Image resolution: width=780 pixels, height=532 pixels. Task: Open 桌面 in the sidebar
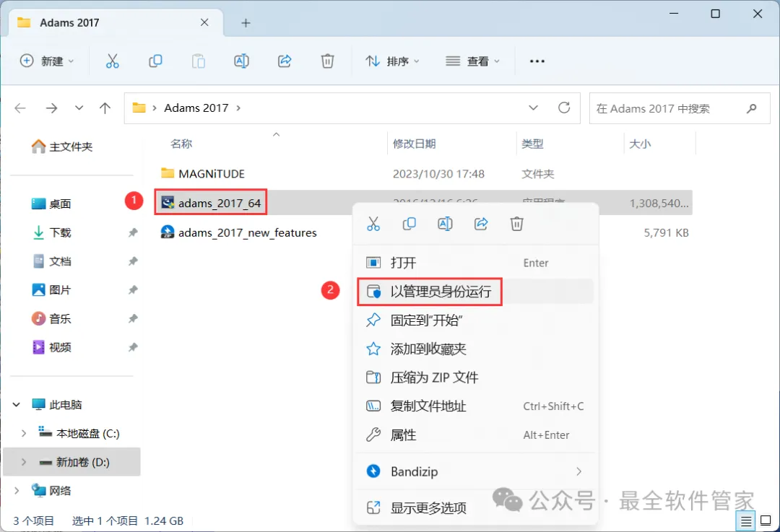coord(52,204)
